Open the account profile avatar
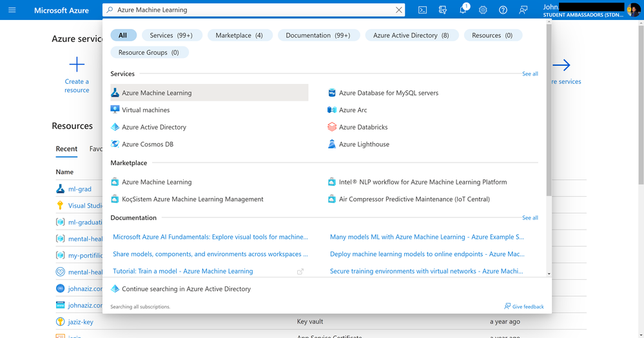This screenshot has width=644, height=338. tap(632, 10)
